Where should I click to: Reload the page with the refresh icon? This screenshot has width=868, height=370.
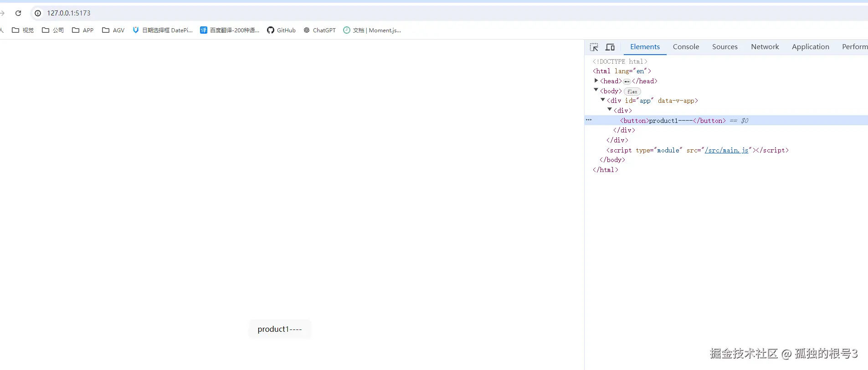[18, 13]
